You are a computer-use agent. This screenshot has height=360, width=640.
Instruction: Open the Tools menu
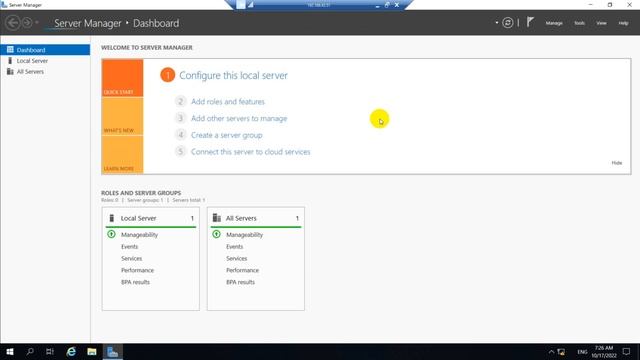tap(579, 23)
